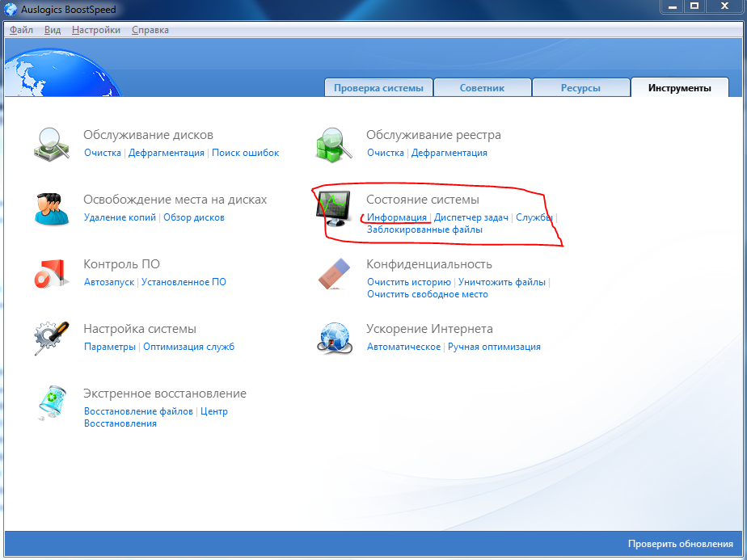Click Дефрагментация under Обслуживание реестра
The image size is (747, 560).
pyautogui.click(x=449, y=153)
